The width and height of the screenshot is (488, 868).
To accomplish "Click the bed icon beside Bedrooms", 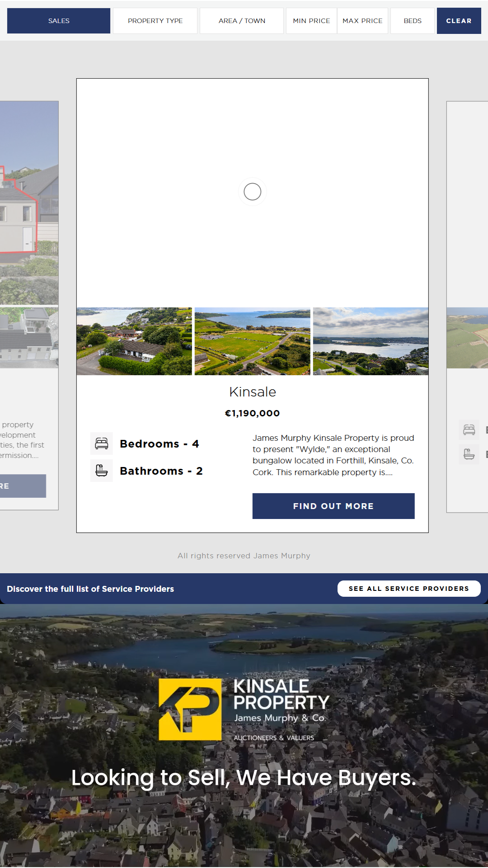I will point(102,443).
